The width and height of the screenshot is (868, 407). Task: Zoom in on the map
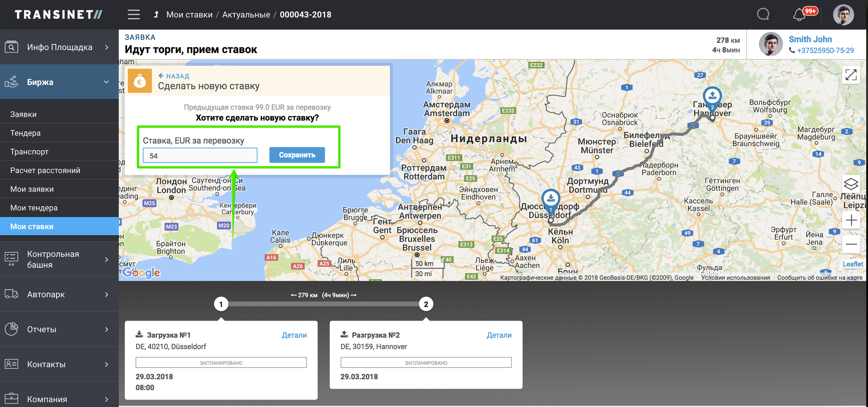tap(851, 221)
